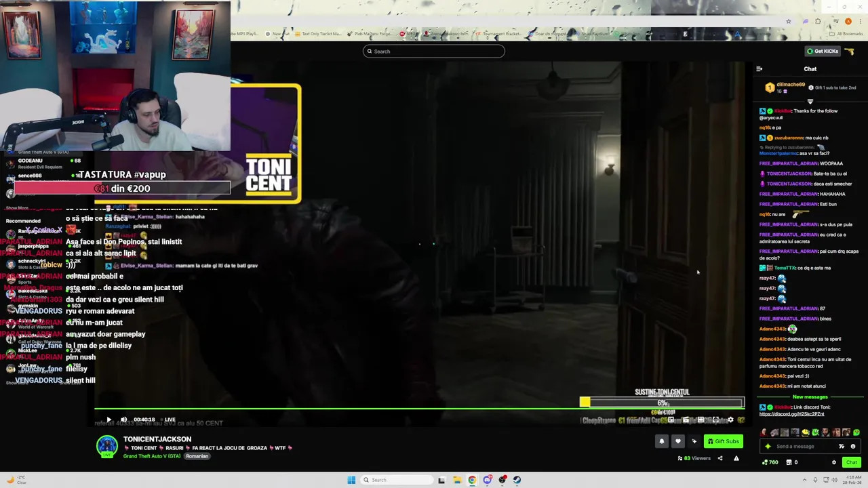Play or pause the stream
868x488 pixels.
108,420
